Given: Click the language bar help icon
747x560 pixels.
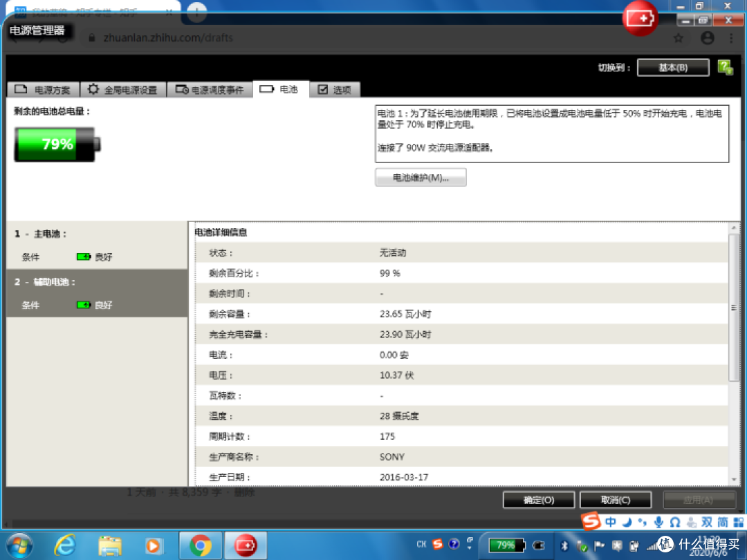Looking at the screenshot, I should coord(454,544).
